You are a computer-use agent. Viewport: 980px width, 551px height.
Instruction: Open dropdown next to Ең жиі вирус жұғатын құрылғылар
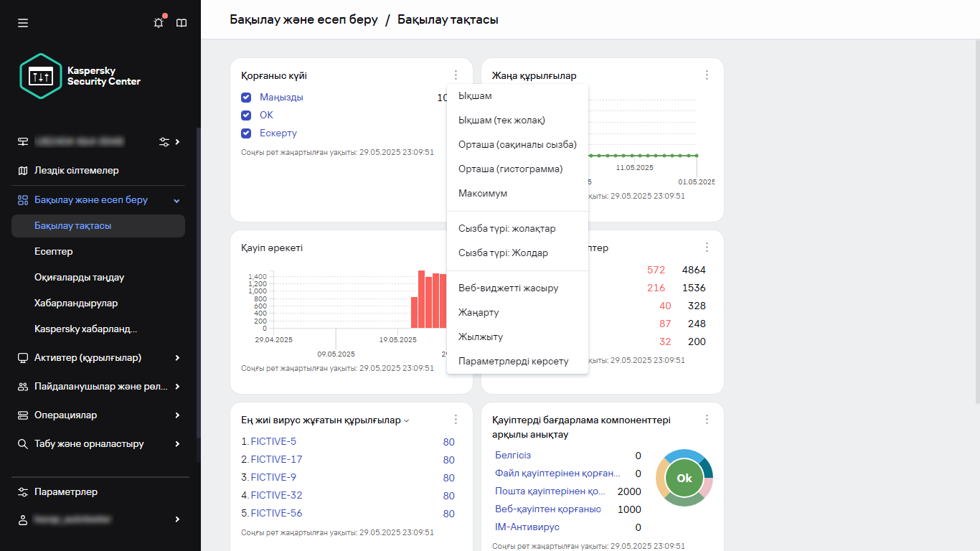[407, 421]
